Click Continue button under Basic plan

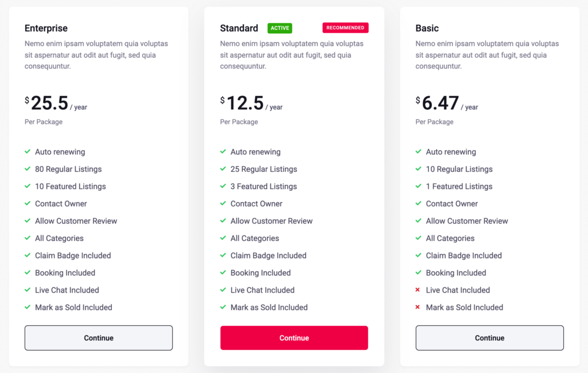point(489,338)
